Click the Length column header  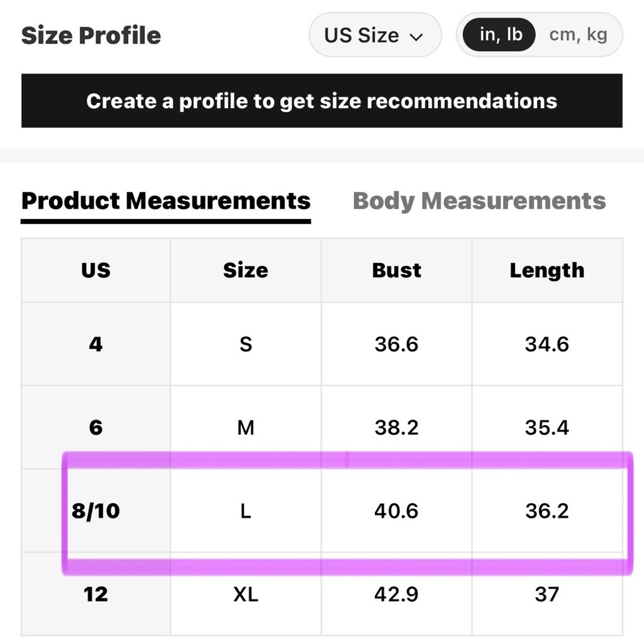pyautogui.click(x=547, y=270)
